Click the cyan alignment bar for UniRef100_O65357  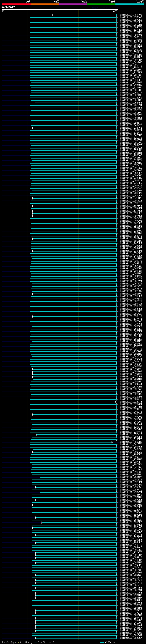tap(76, 638)
